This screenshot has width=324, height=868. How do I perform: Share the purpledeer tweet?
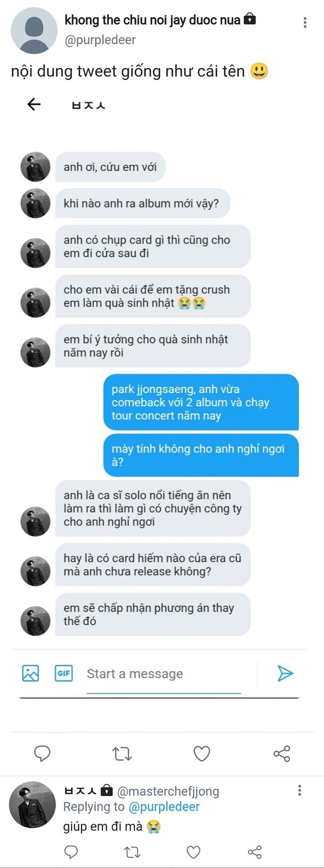[x=282, y=754]
